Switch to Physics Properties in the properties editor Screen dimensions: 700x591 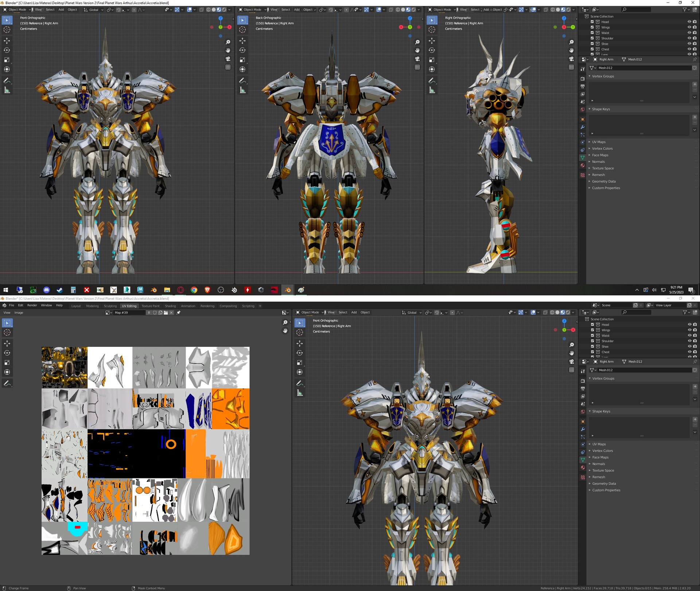tap(583, 142)
